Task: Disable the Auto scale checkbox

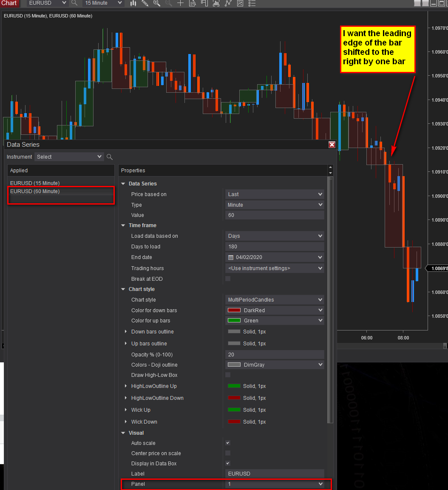Action: pos(228,443)
